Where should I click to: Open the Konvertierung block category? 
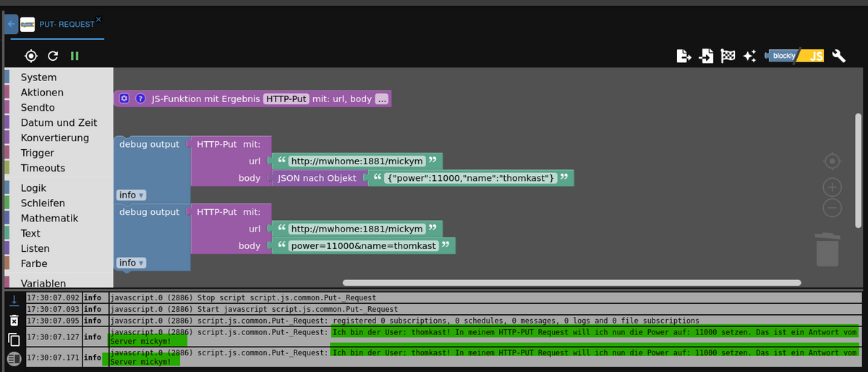[x=55, y=138]
